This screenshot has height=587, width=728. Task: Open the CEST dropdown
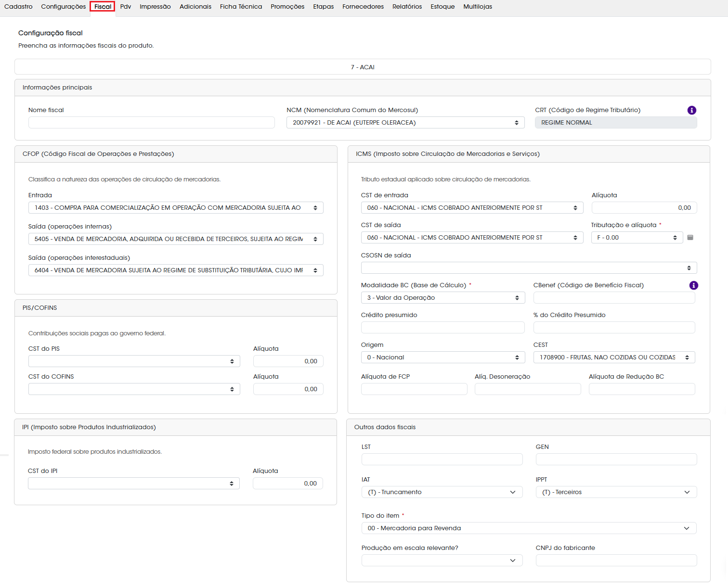click(614, 357)
